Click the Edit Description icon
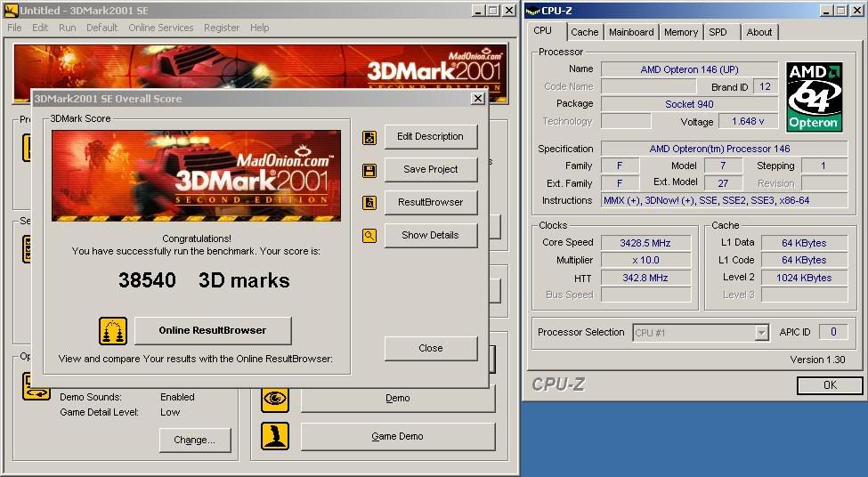This screenshot has width=868, height=477. (x=369, y=138)
